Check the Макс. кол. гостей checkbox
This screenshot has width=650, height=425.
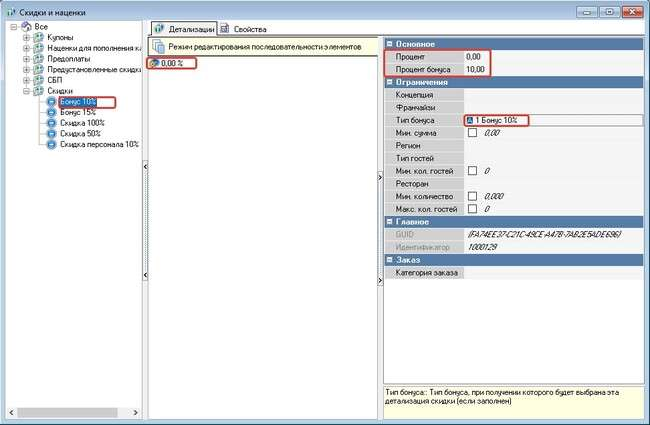pyautogui.click(x=473, y=209)
